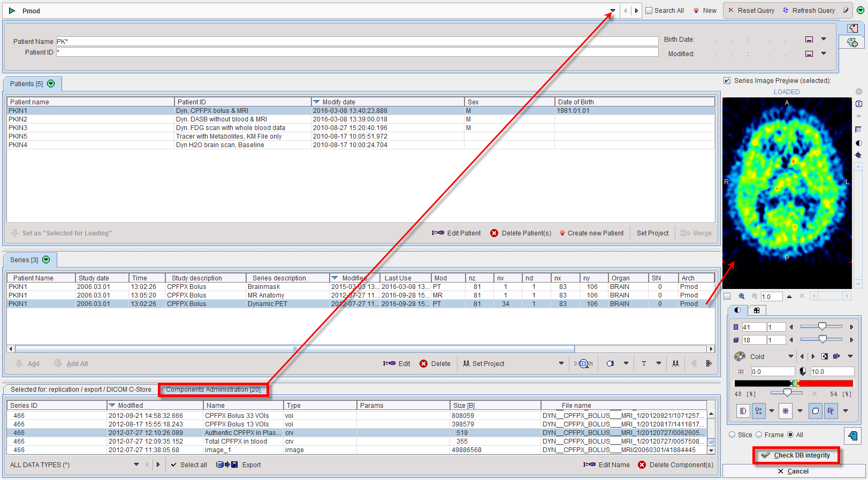Open the Series [3] tab
The image size is (868, 480).
tap(30, 260)
